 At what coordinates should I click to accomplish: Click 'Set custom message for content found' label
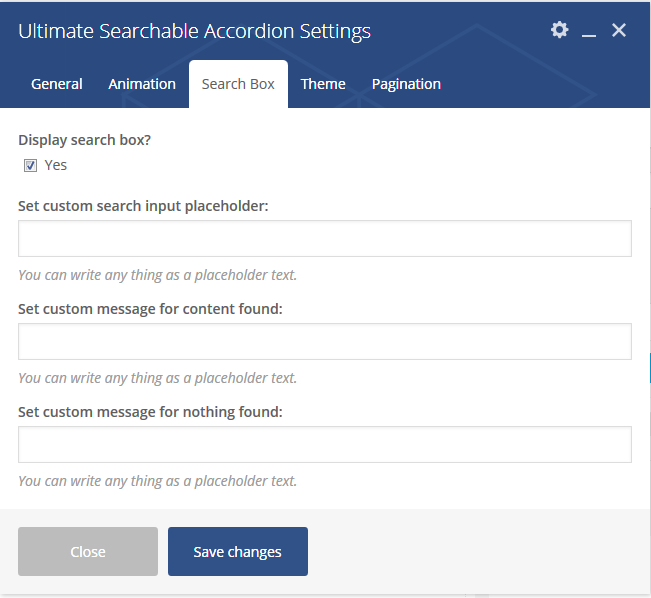(x=150, y=309)
